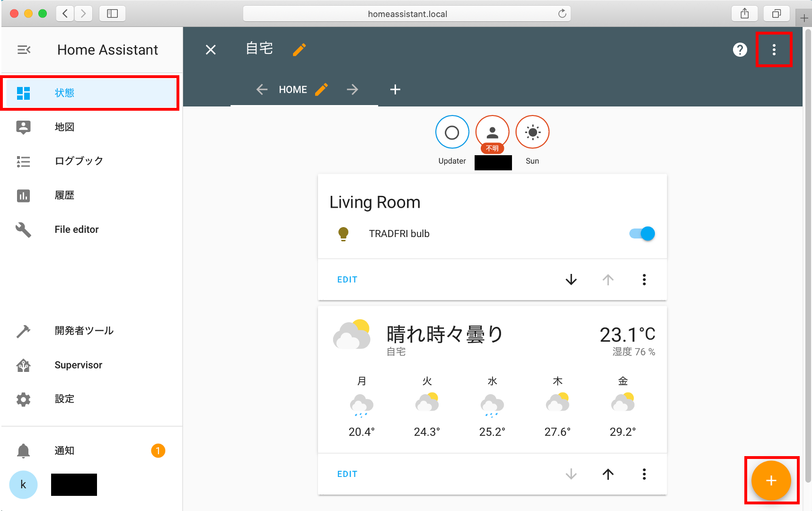The image size is (812, 511).
Task: Open the 履歴 history page
Action: pyautogui.click(x=91, y=195)
